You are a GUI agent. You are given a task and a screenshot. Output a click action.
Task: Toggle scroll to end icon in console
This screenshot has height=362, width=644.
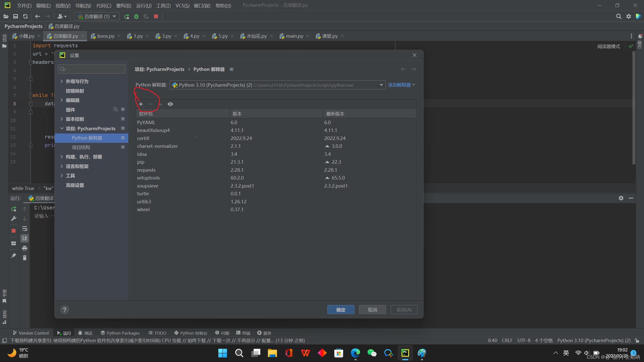click(25, 238)
